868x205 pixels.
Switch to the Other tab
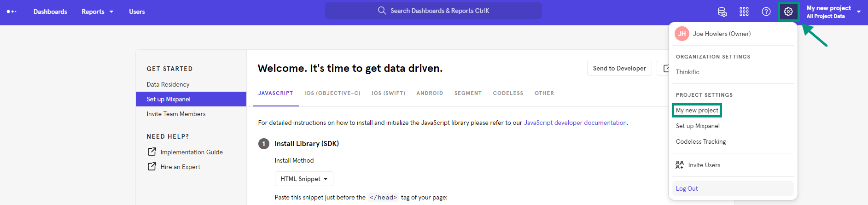544,93
